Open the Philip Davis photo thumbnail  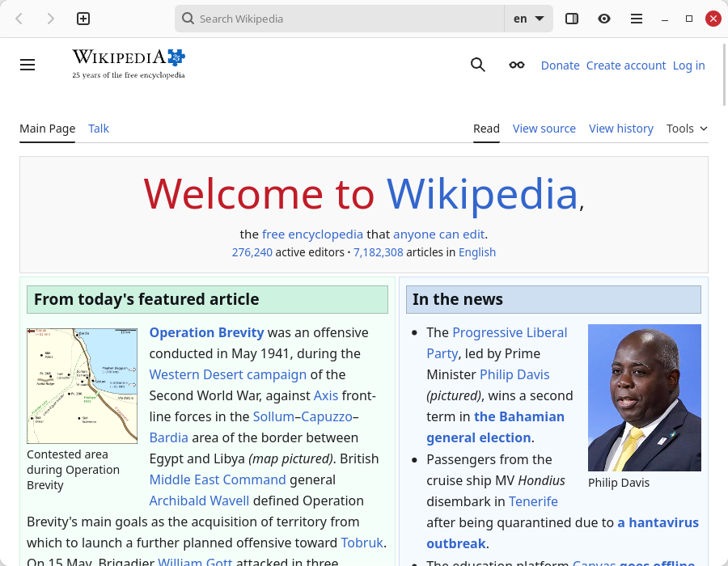point(645,398)
